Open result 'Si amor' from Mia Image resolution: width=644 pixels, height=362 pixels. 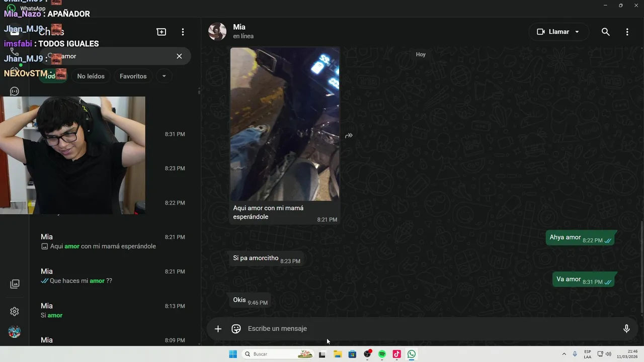pos(115,310)
